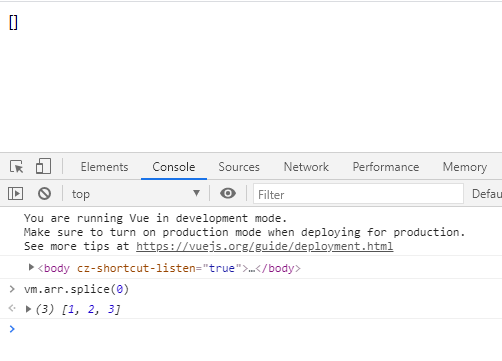Viewport: 502px width, 361px height.
Task: Select the vm.arr.splice(0) command text
Action: coord(76,289)
